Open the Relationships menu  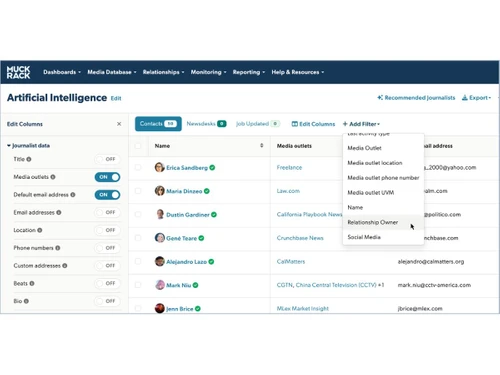(163, 72)
